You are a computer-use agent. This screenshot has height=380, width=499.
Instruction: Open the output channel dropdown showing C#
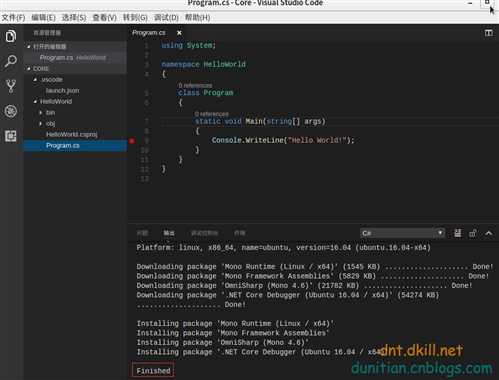(x=402, y=233)
